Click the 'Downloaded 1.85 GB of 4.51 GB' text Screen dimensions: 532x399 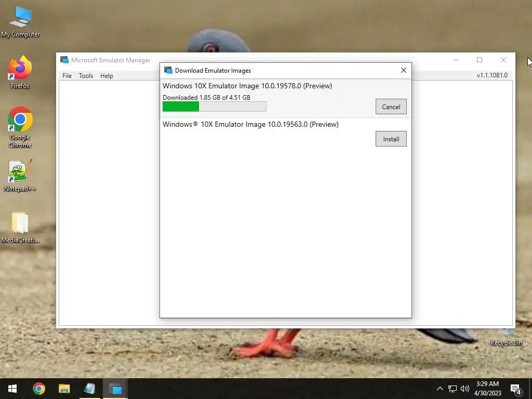[206, 97]
